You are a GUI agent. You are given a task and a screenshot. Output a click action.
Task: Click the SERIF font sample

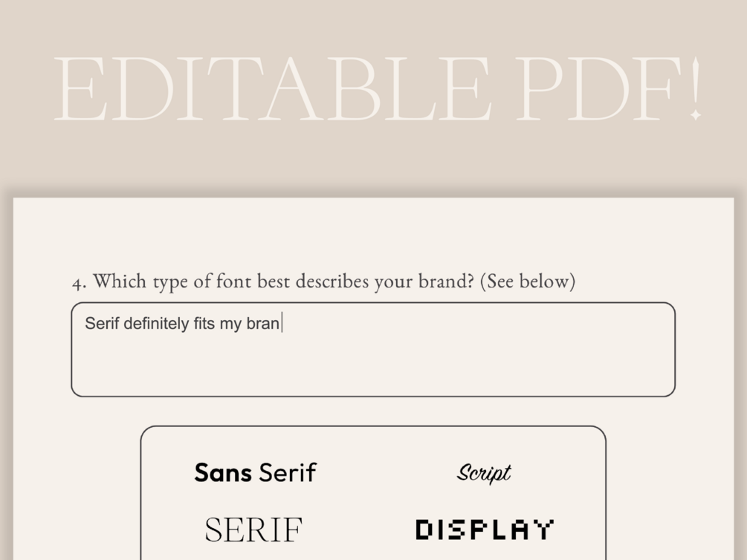(x=253, y=530)
